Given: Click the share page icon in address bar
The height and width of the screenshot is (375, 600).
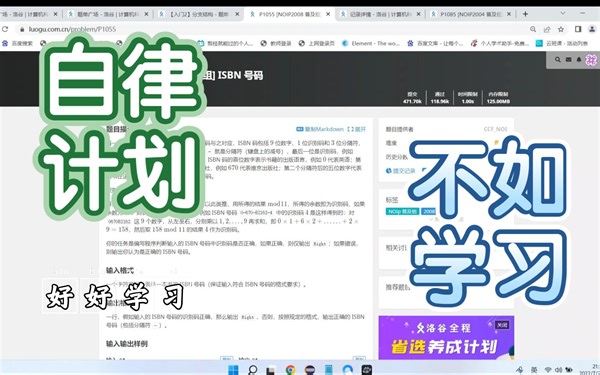Looking at the screenshot, I should coord(547,29).
